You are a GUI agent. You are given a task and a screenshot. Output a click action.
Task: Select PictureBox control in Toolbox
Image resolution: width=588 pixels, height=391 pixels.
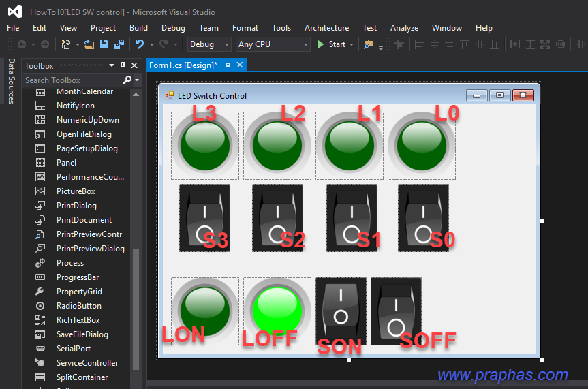(76, 191)
